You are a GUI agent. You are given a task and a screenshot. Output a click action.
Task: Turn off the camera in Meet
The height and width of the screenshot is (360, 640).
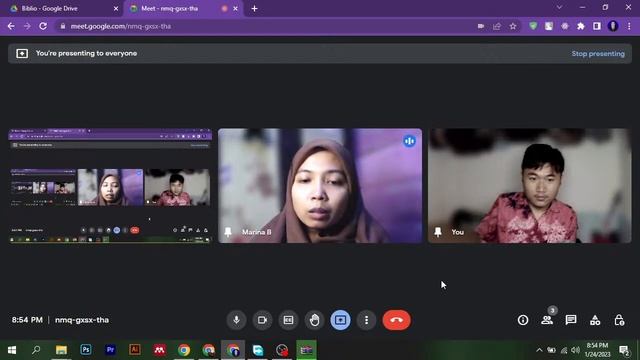pyautogui.click(x=262, y=320)
